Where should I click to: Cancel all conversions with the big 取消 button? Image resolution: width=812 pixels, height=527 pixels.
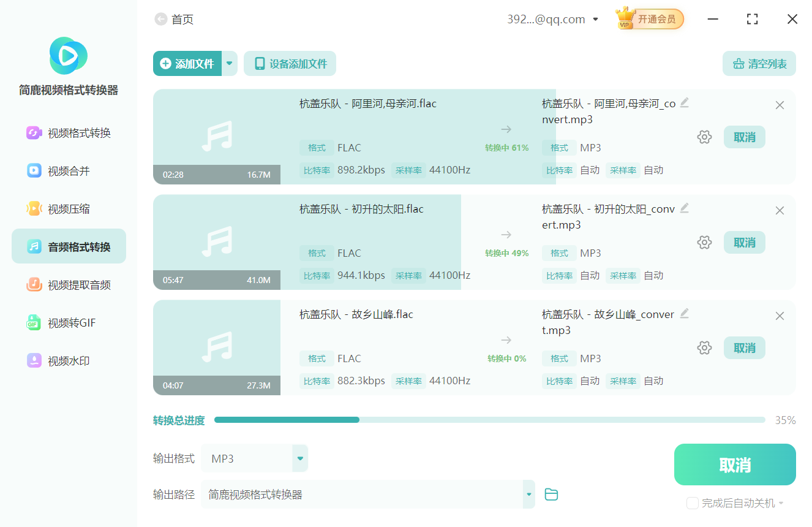[734, 464]
